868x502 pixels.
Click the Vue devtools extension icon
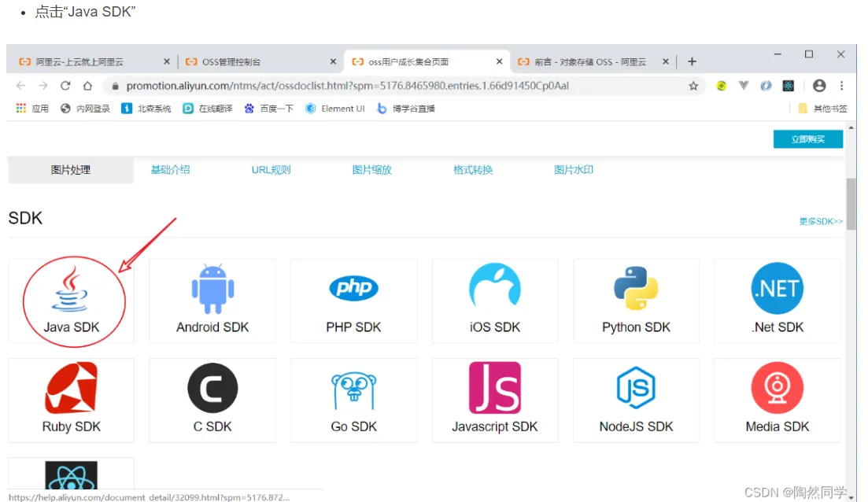(x=744, y=86)
